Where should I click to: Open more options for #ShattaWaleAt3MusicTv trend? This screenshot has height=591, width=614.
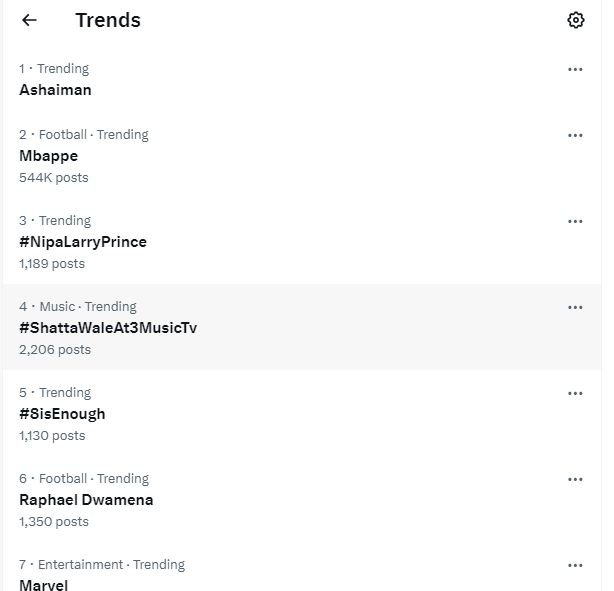[x=575, y=307]
